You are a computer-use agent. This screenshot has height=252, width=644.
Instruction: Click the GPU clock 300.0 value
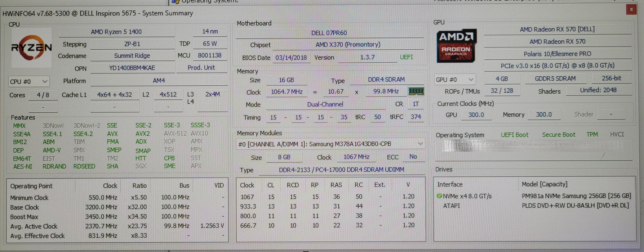pyautogui.click(x=476, y=115)
